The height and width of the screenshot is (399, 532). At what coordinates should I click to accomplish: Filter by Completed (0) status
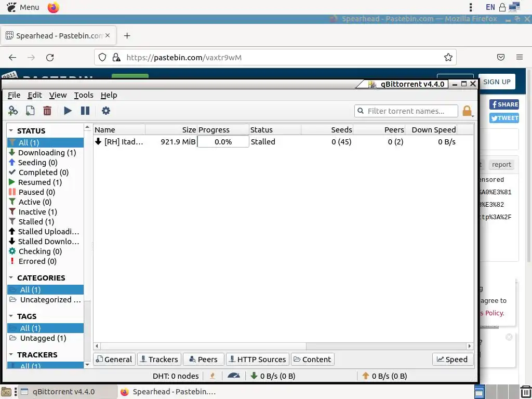point(46,172)
